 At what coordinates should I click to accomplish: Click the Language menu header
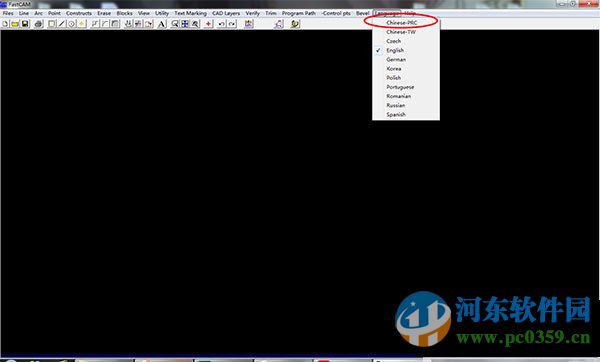[387, 13]
